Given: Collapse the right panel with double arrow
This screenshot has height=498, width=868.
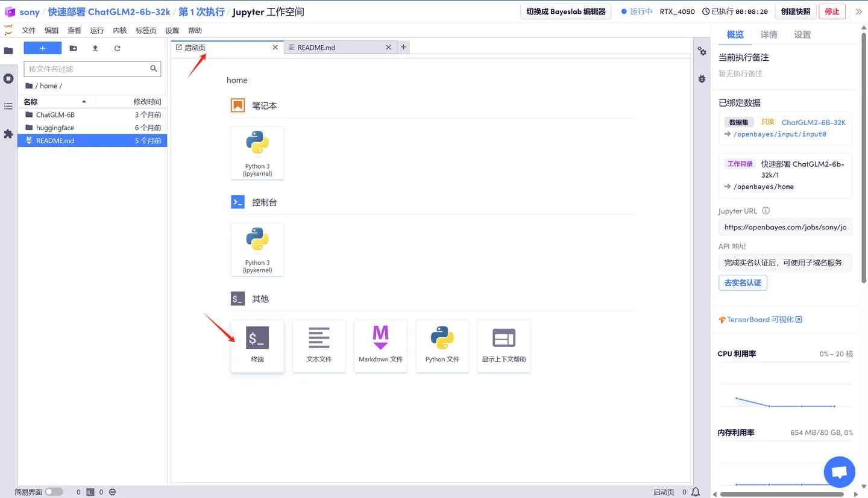Looking at the screenshot, I should pos(858,11).
